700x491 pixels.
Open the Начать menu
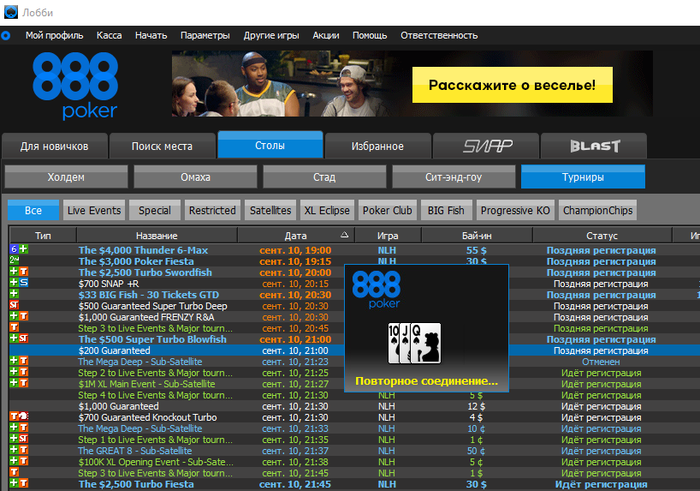(x=151, y=35)
